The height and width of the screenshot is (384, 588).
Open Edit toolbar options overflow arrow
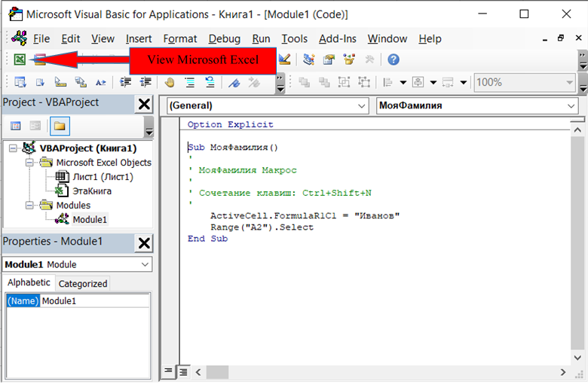(x=280, y=84)
